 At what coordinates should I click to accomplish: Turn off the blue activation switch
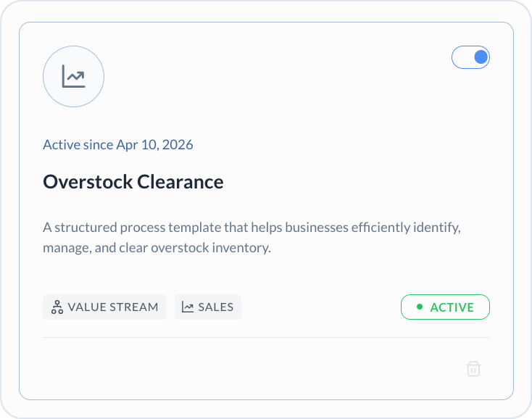[470, 57]
